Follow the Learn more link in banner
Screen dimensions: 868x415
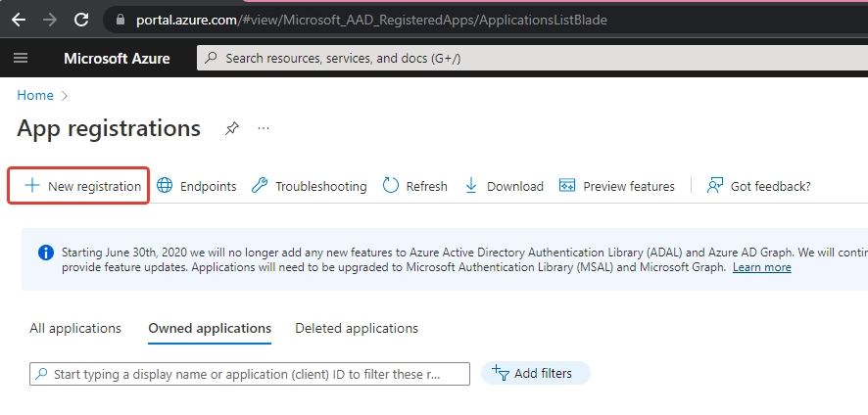[762, 267]
